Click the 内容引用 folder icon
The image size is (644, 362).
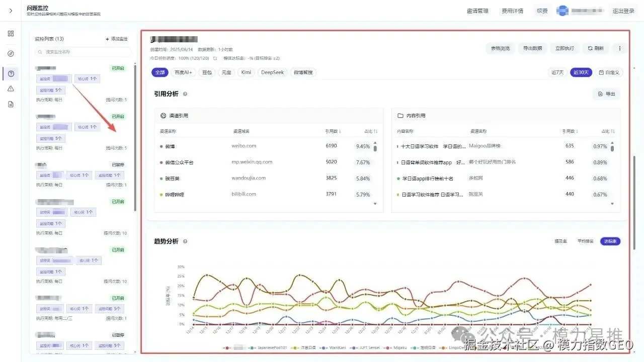coord(400,116)
